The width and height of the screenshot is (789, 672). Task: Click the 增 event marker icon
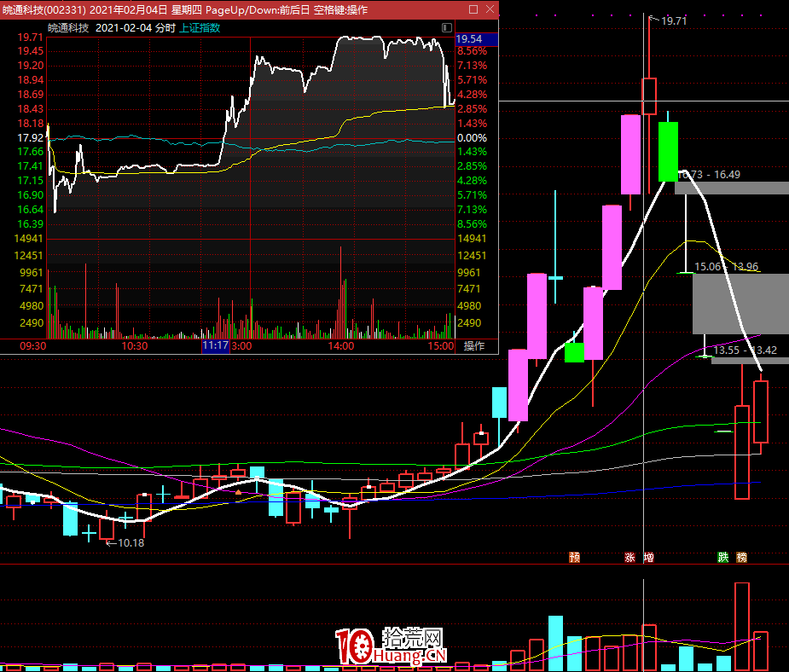(648, 558)
